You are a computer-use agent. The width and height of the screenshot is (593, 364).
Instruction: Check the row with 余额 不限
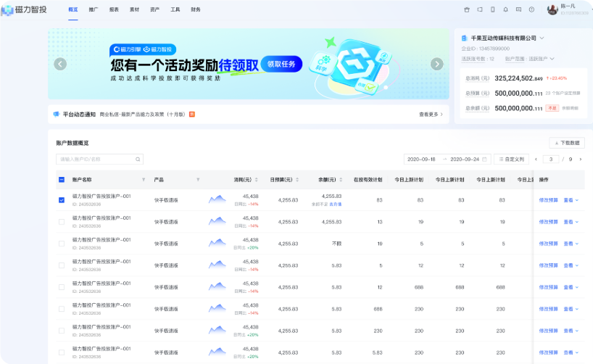click(x=62, y=244)
